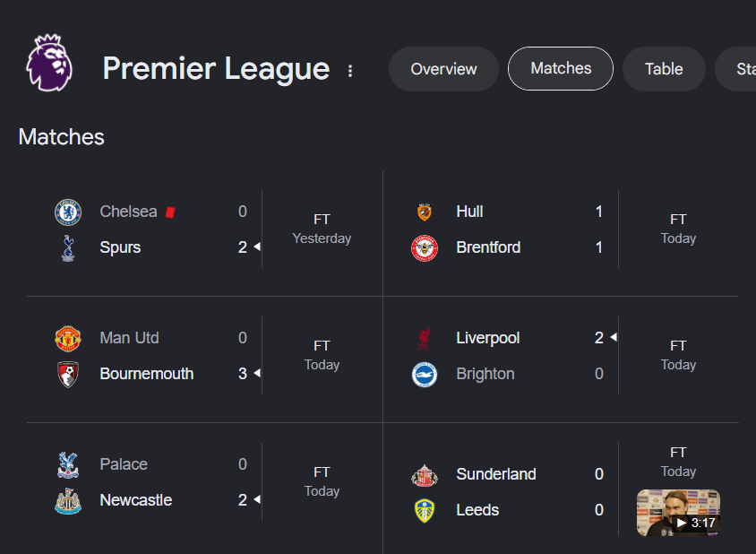756x554 pixels.
Task: Open the three-dot menu beside Premier League
Action: [x=350, y=71]
